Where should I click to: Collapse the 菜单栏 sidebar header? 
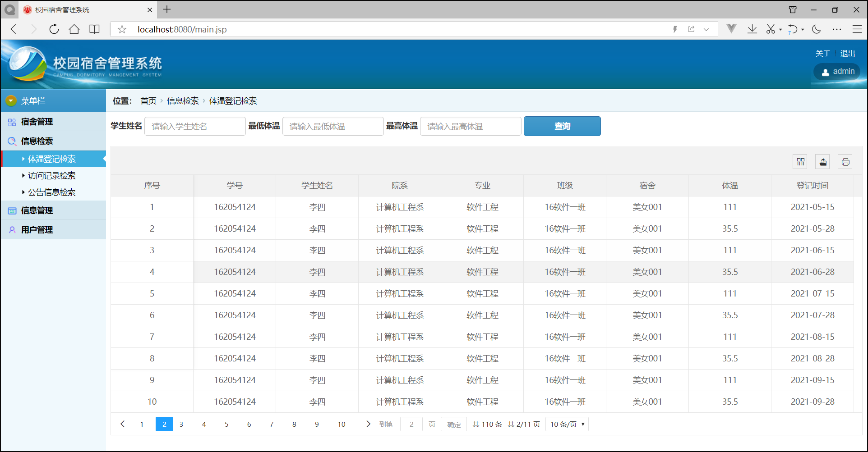tap(53, 100)
